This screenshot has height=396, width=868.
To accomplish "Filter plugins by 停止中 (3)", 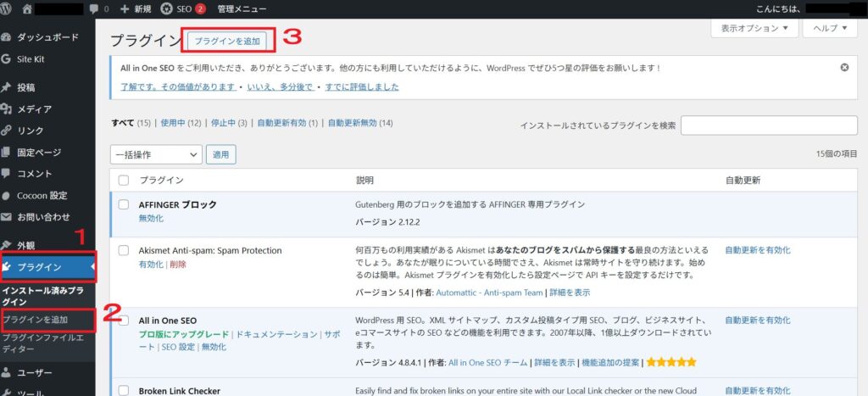I will point(229,123).
